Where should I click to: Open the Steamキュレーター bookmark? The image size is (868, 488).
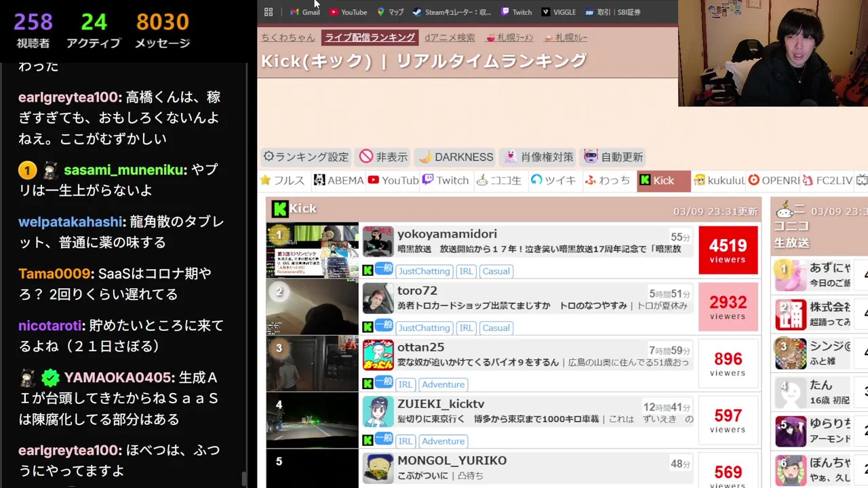(x=452, y=12)
